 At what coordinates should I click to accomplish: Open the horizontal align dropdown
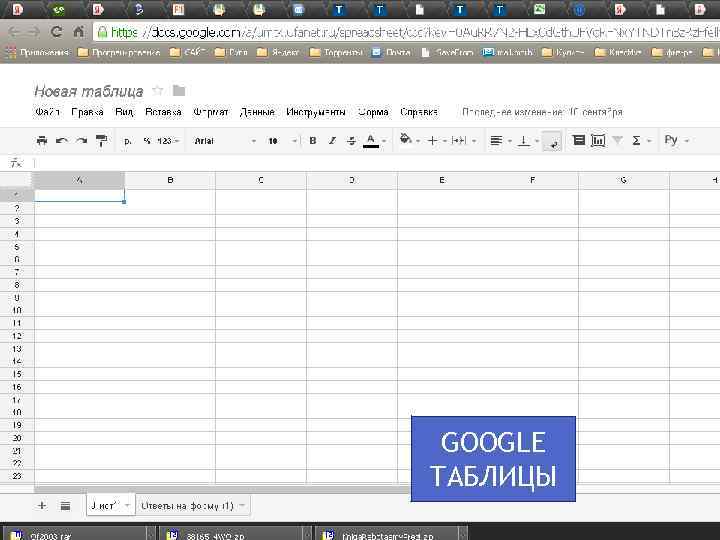(x=500, y=141)
